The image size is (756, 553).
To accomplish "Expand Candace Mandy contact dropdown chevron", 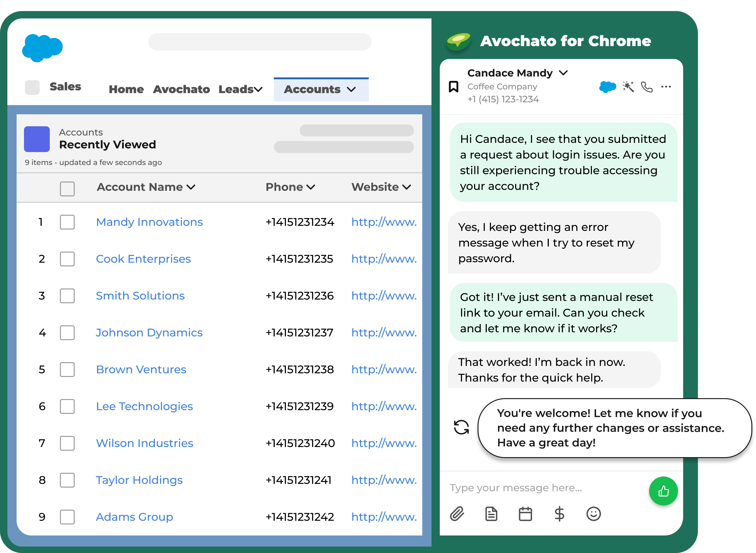I will click(x=564, y=73).
